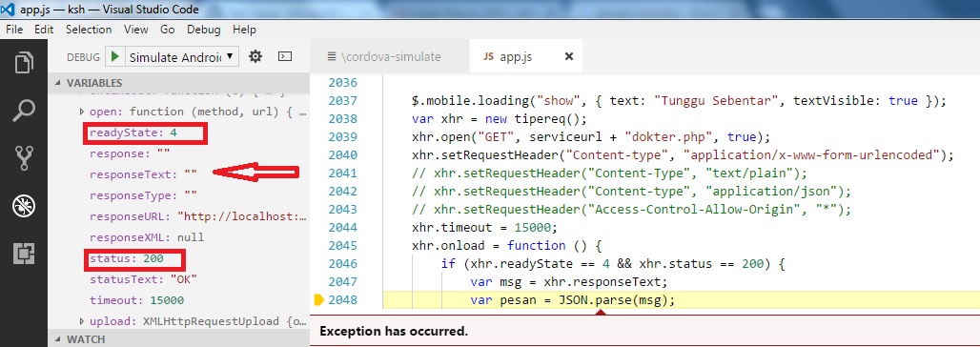Click the "Exception has occurred." message
Image resolution: width=980 pixels, height=347 pixels.
393,332
